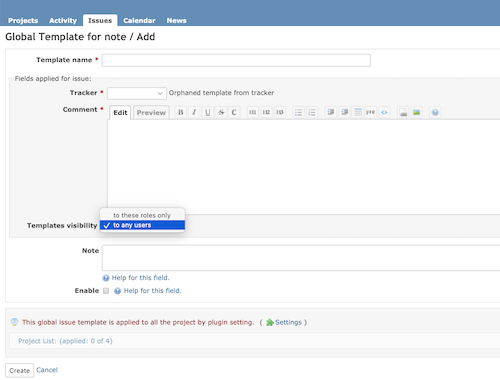Apply underline formatting in the Comment toolbar
The width and height of the screenshot is (500, 380).
coord(207,112)
